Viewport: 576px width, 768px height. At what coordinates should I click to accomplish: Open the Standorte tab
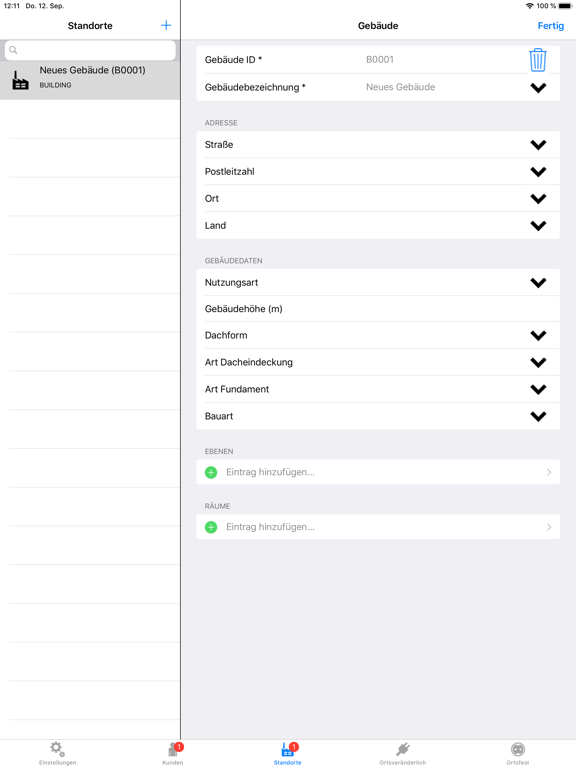click(x=288, y=753)
